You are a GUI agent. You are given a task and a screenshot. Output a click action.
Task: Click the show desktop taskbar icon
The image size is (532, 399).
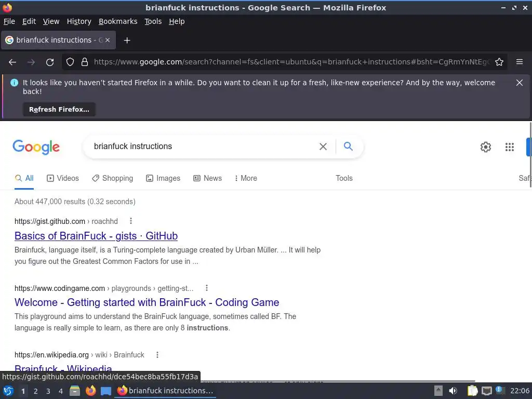pos(106,391)
